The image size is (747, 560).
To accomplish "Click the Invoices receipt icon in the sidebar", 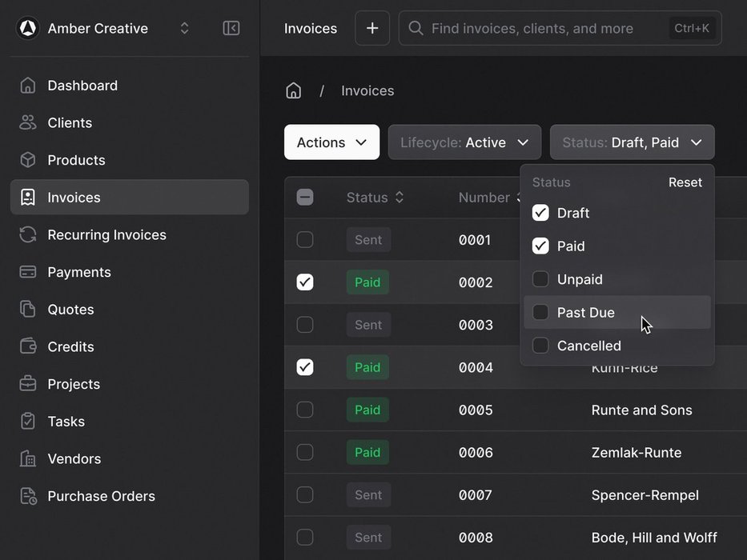I will click(x=28, y=197).
